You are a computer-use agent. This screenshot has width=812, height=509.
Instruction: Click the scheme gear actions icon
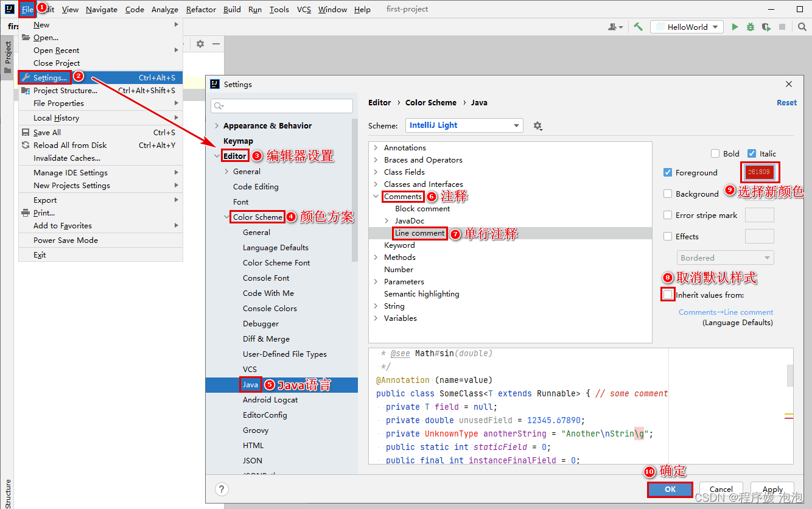pyautogui.click(x=537, y=125)
